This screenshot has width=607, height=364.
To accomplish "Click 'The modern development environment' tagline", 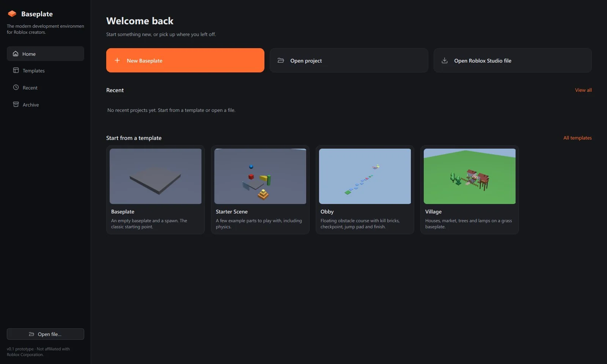I will [x=46, y=29].
